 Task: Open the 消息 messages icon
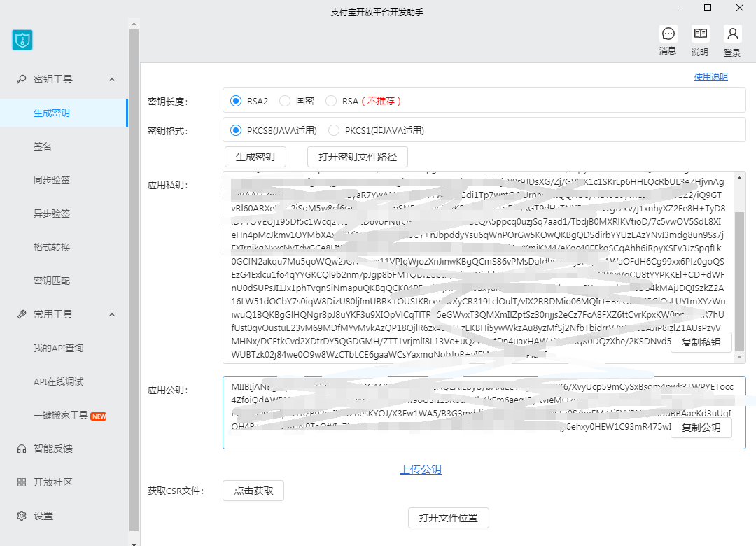(x=668, y=34)
